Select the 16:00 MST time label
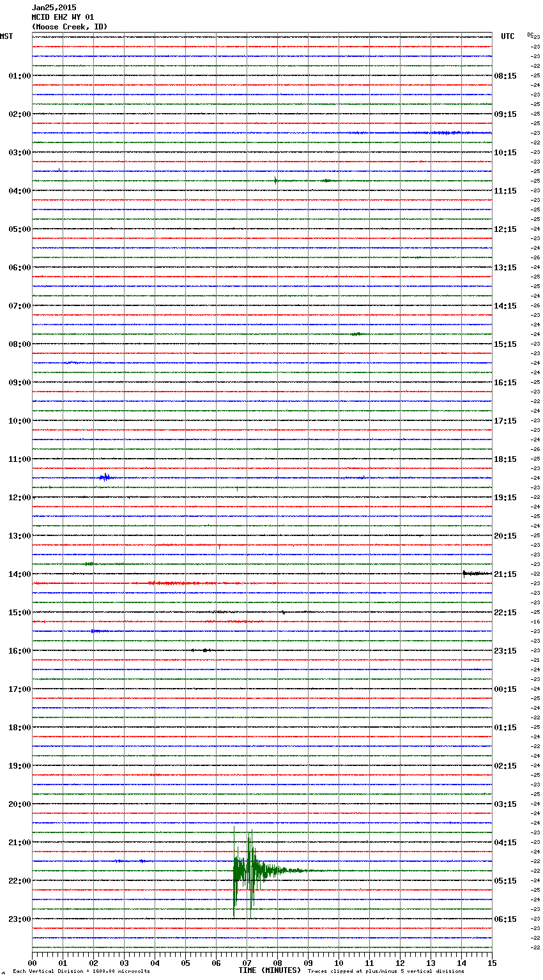543x980 pixels. 19,651
